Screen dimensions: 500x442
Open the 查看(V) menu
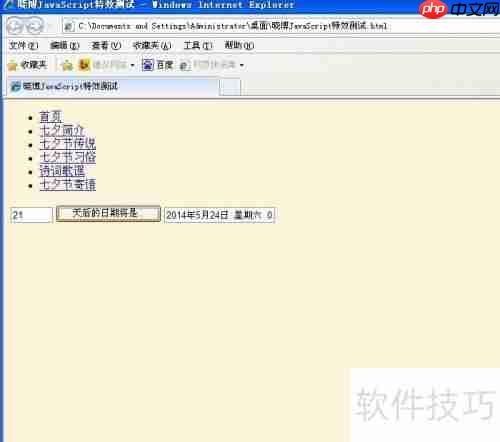pos(106,45)
